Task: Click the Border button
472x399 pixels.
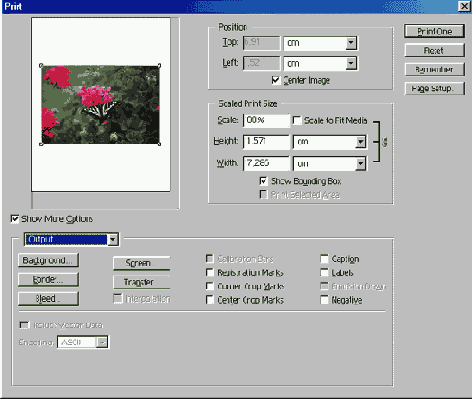Action: [48, 279]
